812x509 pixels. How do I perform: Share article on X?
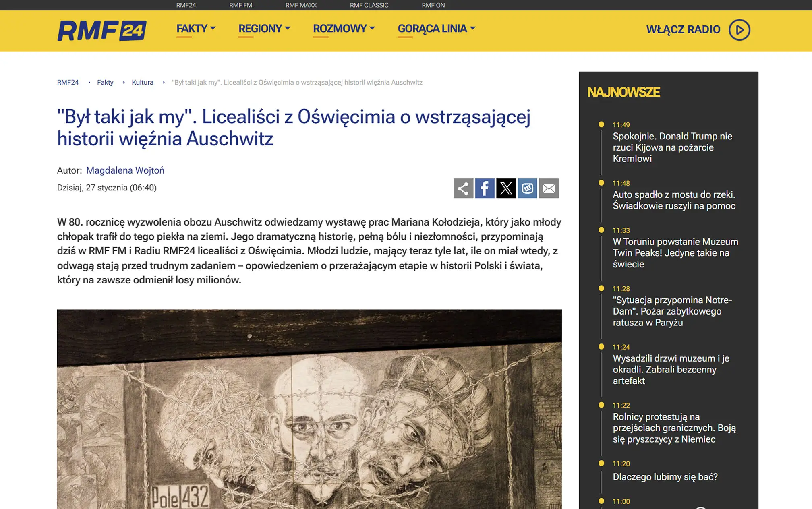click(x=506, y=188)
